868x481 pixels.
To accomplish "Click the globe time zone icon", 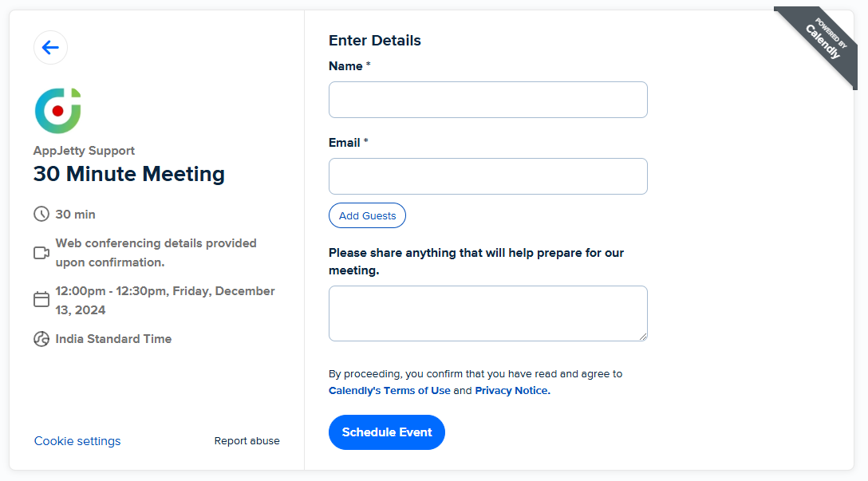I will point(41,339).
